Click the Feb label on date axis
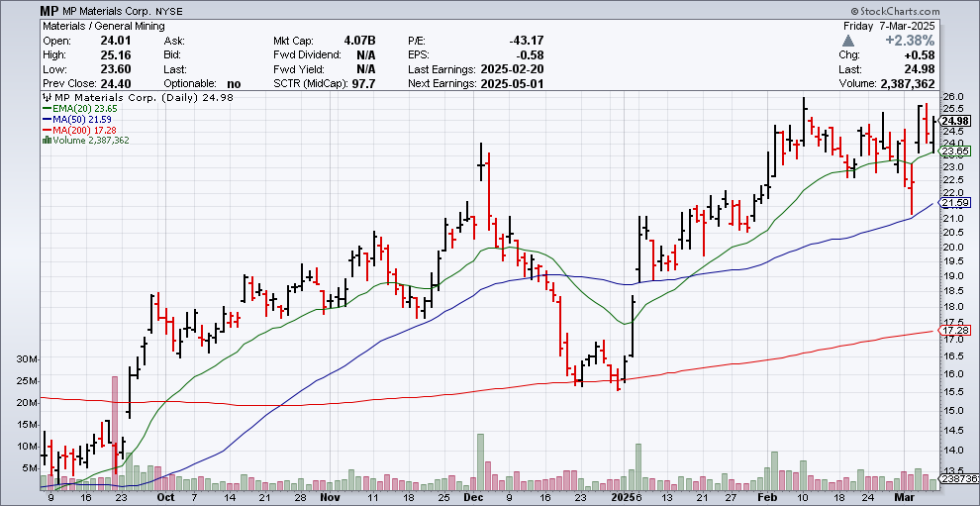Screen dimensions: 980x506 tap(768, 498)
